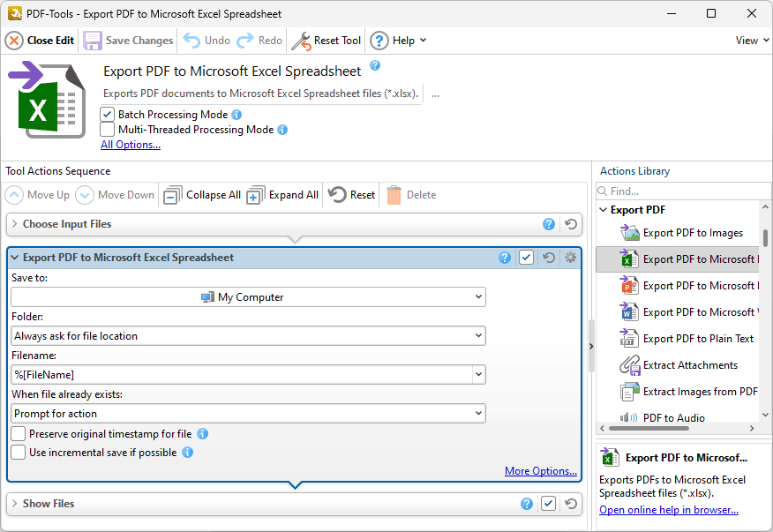773x532 pixels.
Task: Enable Preserve original timestamp for file
Action: click(19, 434)
